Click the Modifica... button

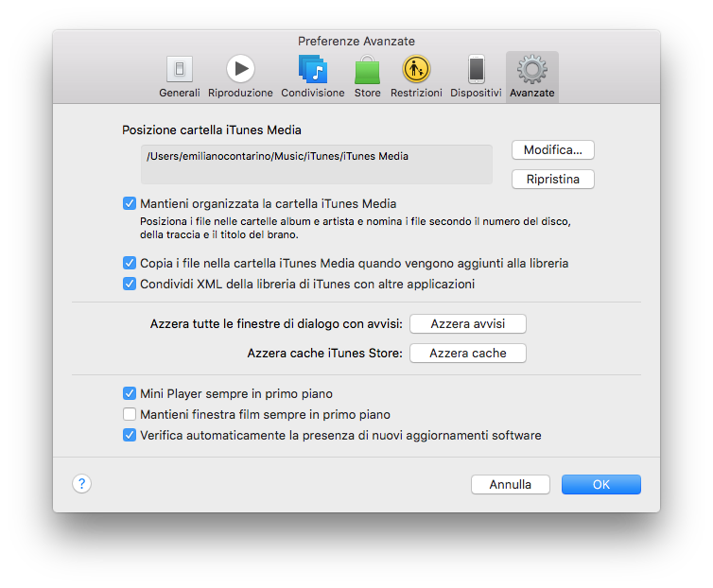coord(553,150)
